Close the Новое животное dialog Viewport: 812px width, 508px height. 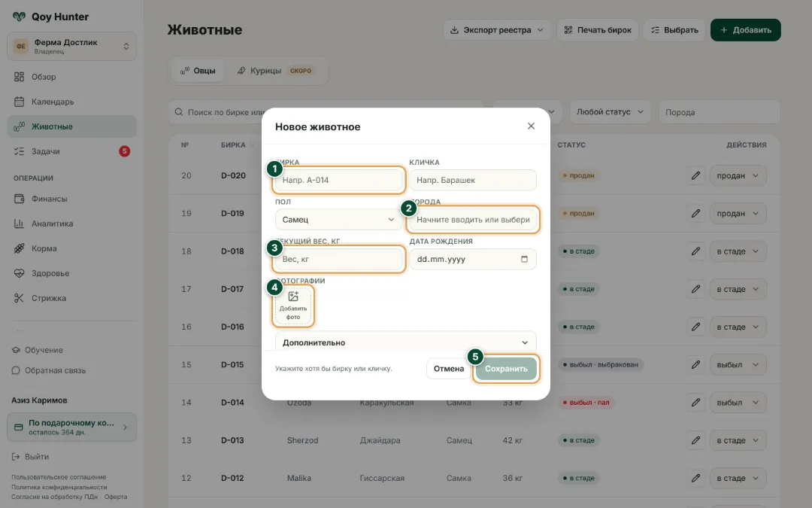[x=531, y=126]
